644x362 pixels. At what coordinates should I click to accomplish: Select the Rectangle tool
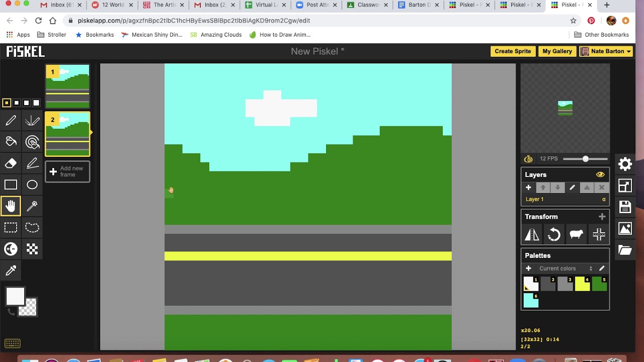point(11,185)
